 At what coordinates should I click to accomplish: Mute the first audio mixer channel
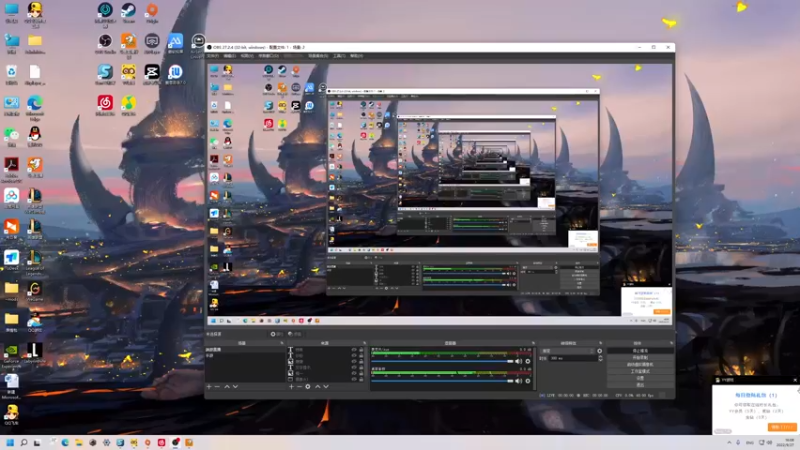518,361
